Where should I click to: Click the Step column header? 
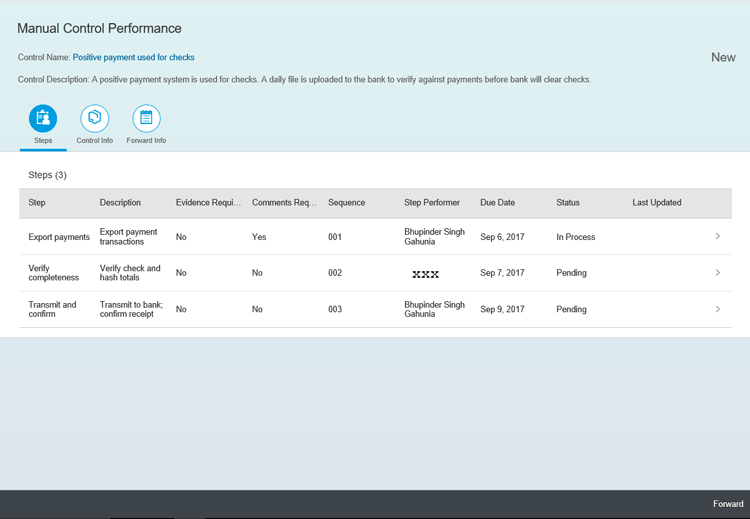pos(37,203)
